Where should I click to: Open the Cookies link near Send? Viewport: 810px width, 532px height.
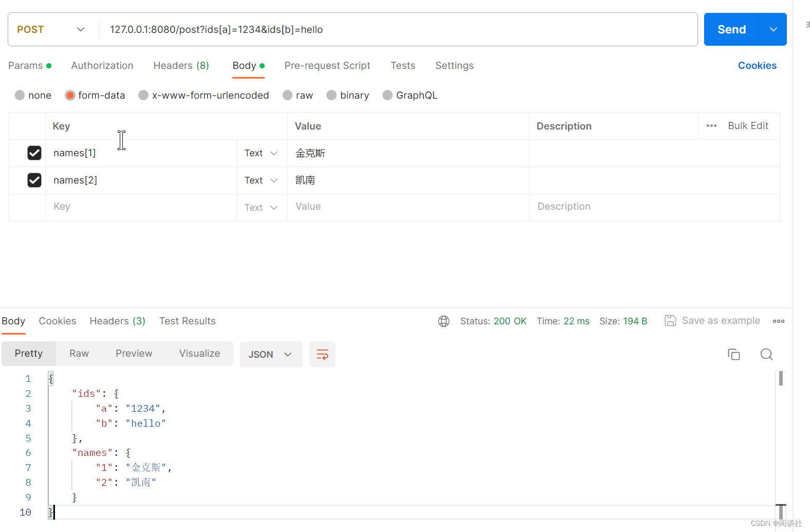757,66
